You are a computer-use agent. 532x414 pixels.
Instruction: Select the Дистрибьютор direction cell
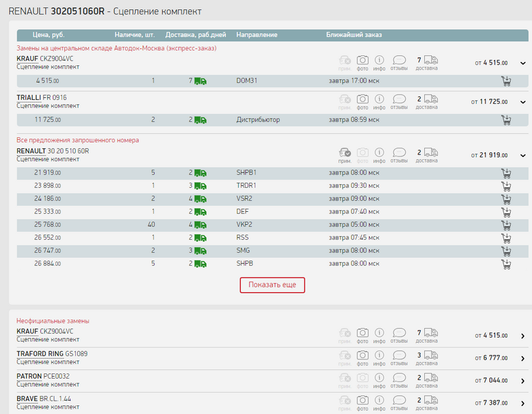pos(258,120)
